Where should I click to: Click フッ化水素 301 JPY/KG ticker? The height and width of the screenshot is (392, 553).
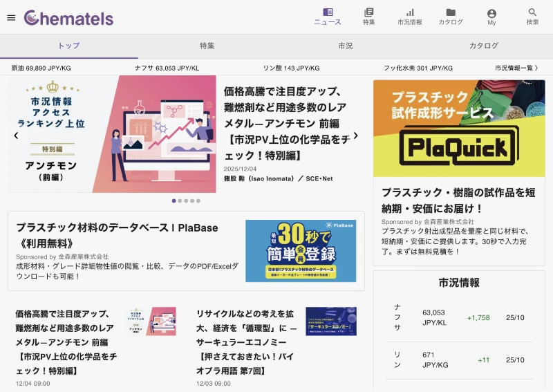point(418,68)
